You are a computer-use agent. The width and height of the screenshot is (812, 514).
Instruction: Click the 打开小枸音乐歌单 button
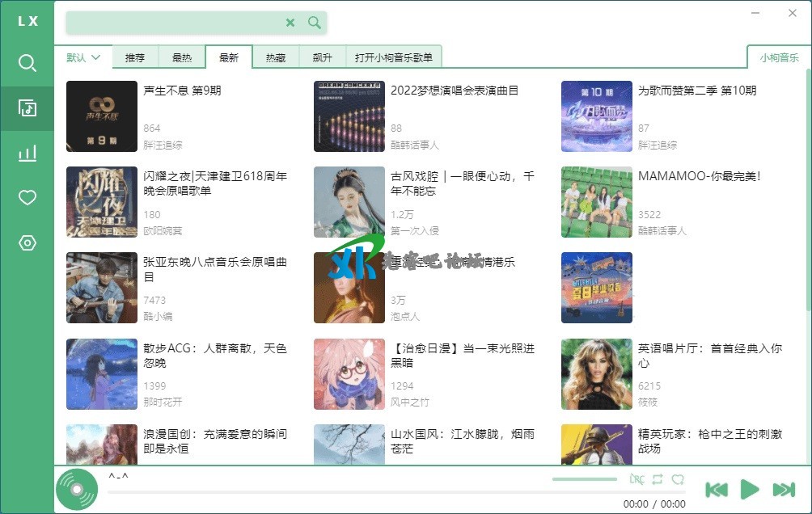(394, 58)
